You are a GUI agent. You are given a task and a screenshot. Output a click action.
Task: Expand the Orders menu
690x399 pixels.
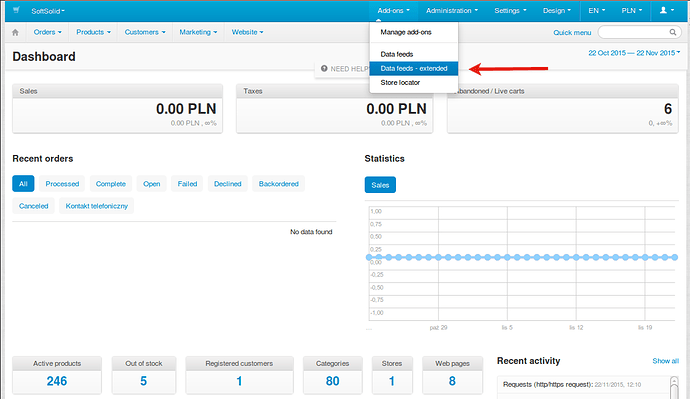(x=48, y=32)
